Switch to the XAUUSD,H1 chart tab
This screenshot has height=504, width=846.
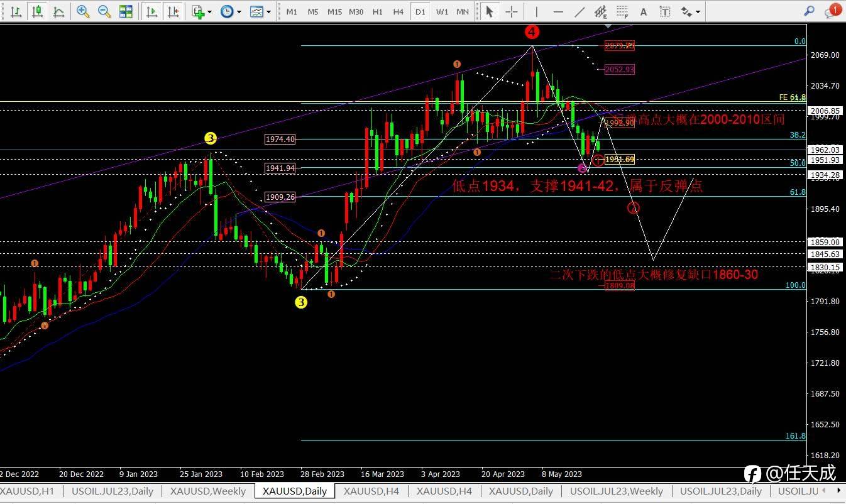pyautogui.click(x=28, y=491)
